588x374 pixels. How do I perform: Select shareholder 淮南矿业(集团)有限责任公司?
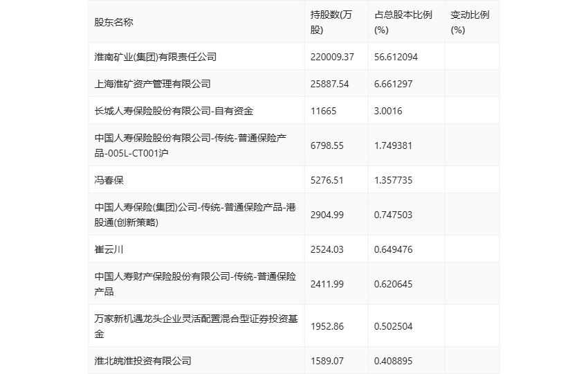(x=155, y=57)
